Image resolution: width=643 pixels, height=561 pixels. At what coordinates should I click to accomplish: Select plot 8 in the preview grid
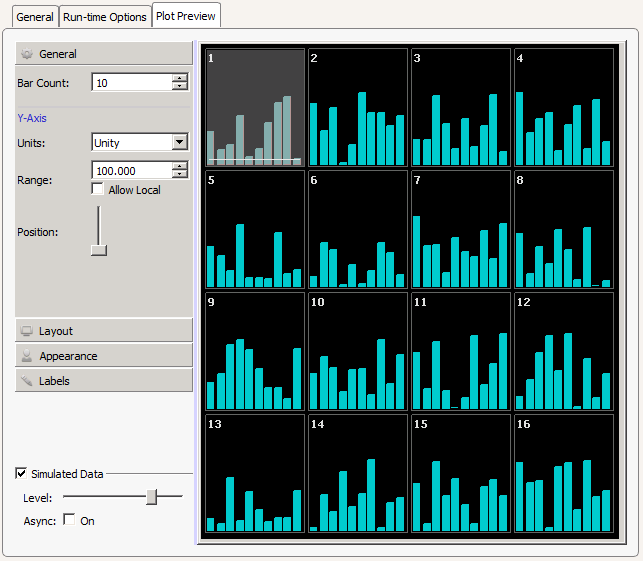pos(564,229)
